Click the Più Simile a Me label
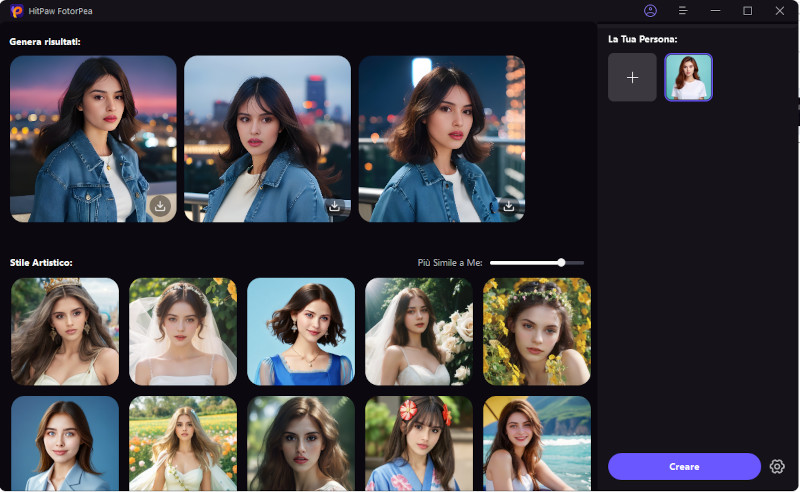Image resolution: width=800 pixels, height=492 pixels. (450, 263)
